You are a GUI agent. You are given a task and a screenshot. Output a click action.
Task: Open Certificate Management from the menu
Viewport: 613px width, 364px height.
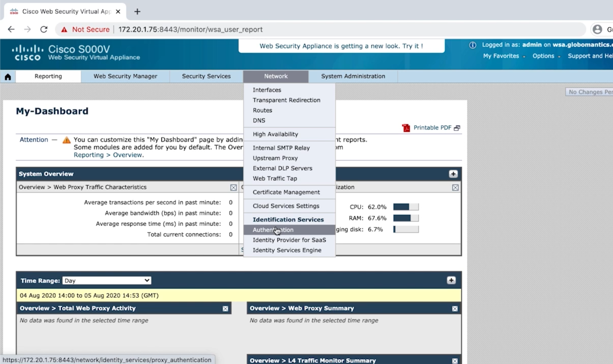[x=289, y=192]
